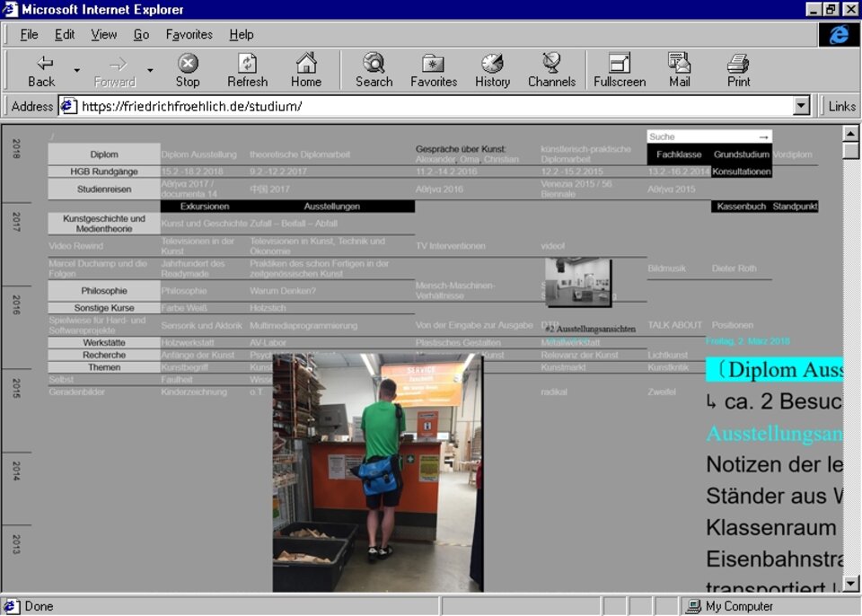
Task: Open the Mail toolbar button
Action: coord(680,71)
